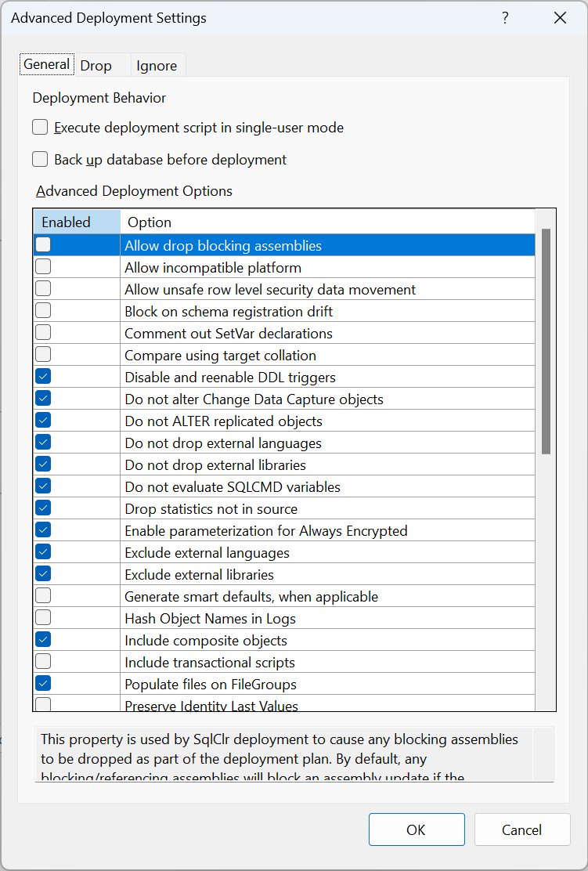This screenshot has height=871, width=588.
Task: Close the Advanced Deployment Settings dialog
Action: point(561,18)
